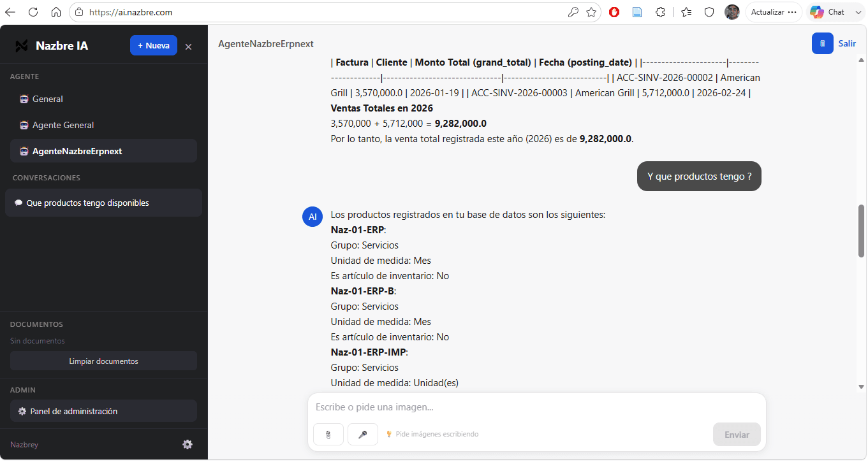Open browser essentials shield icon

click(x=709, y=12)
